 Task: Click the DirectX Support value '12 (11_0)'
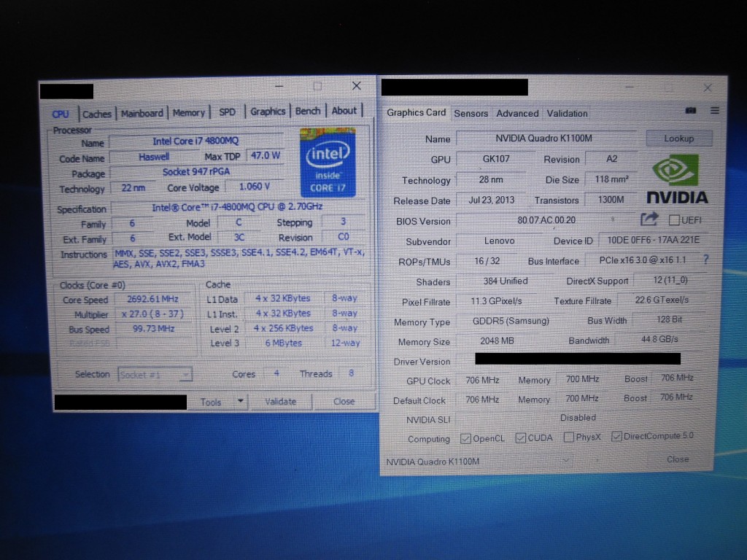point(670,280)
